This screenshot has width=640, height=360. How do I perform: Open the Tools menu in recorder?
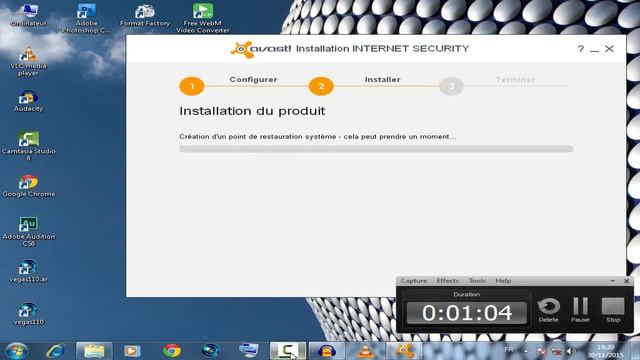pyautogui.click(x=477, y=281)
